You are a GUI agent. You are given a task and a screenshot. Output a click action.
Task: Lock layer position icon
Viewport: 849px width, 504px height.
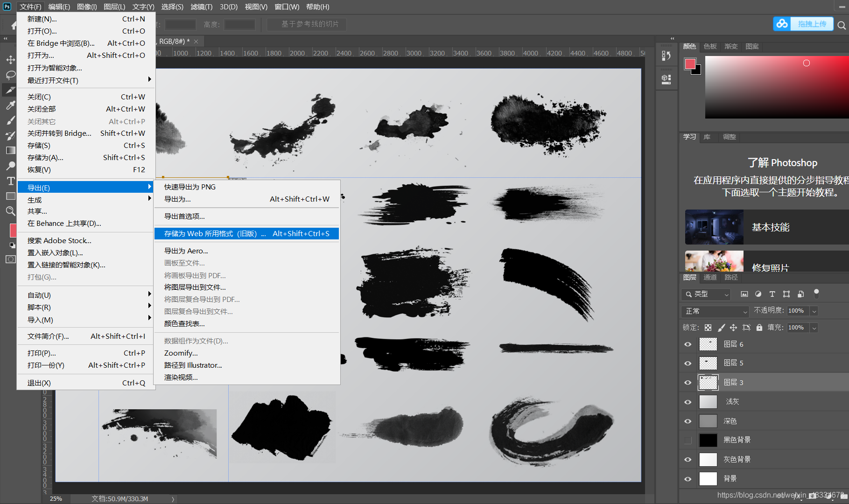pos(734,328)
